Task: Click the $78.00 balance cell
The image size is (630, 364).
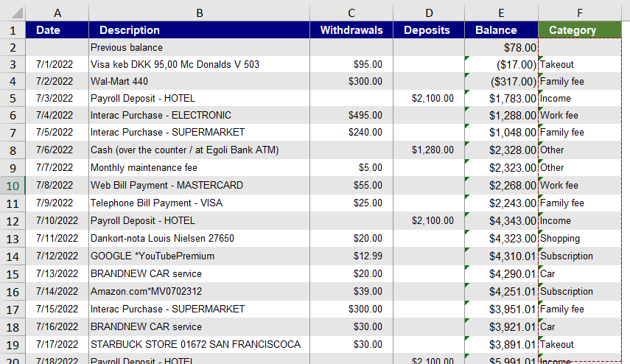Action: click(x=501, y=47)
